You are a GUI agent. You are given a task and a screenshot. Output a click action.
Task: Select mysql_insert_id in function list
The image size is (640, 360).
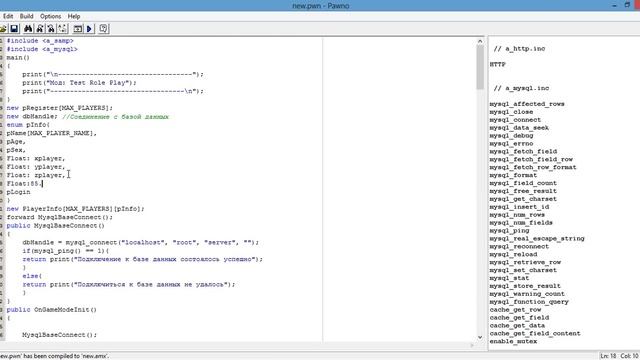click(519, 207)
